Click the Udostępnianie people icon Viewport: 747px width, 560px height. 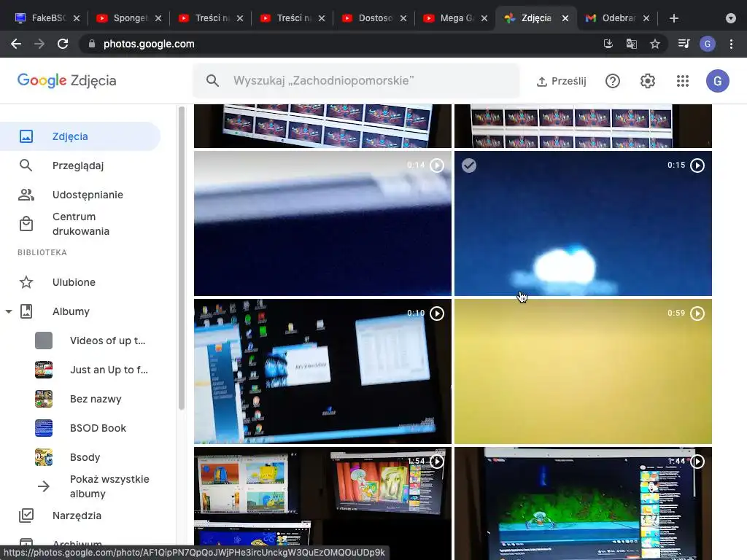pyautogui.click(x=26, y=195)
